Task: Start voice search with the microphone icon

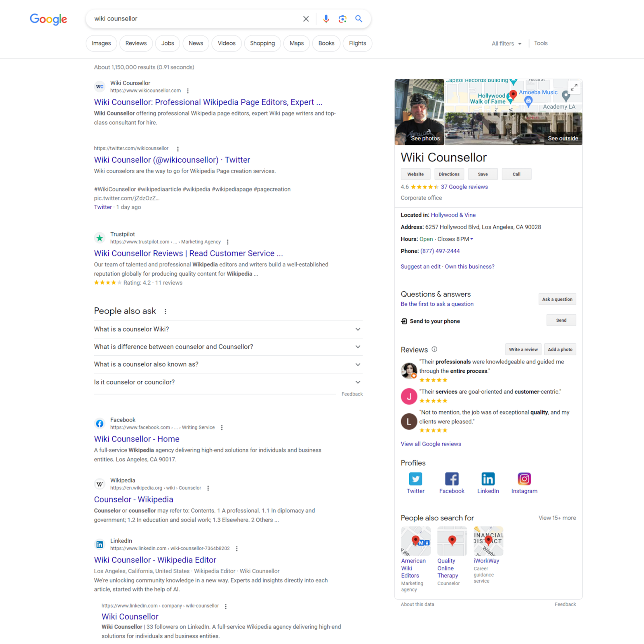Action: (326, 19)
